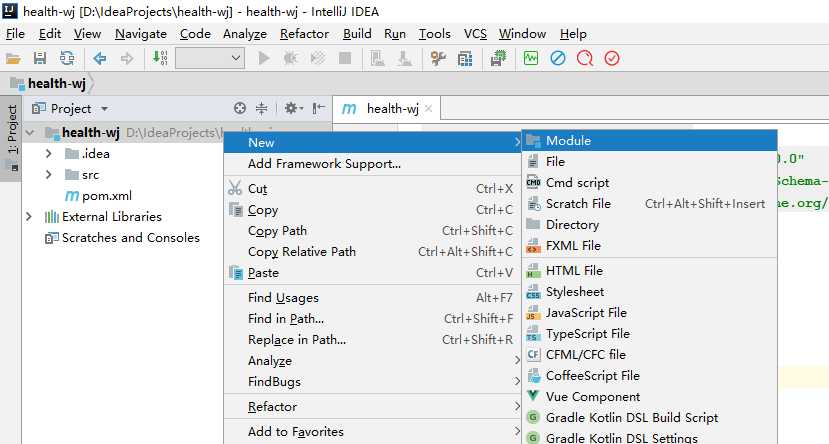Select pom.xml in the project tree
The height and width of the screenshot is (444, 829).
tap(98, 196)
